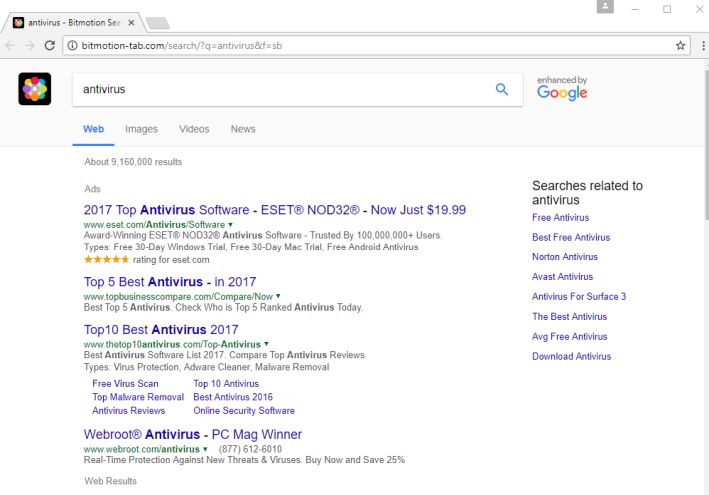Image resolution: width=709 pixels, height=495 pixels.
Task: Click the Top 10 Antivirus sitelink
Action: (226, 383)
